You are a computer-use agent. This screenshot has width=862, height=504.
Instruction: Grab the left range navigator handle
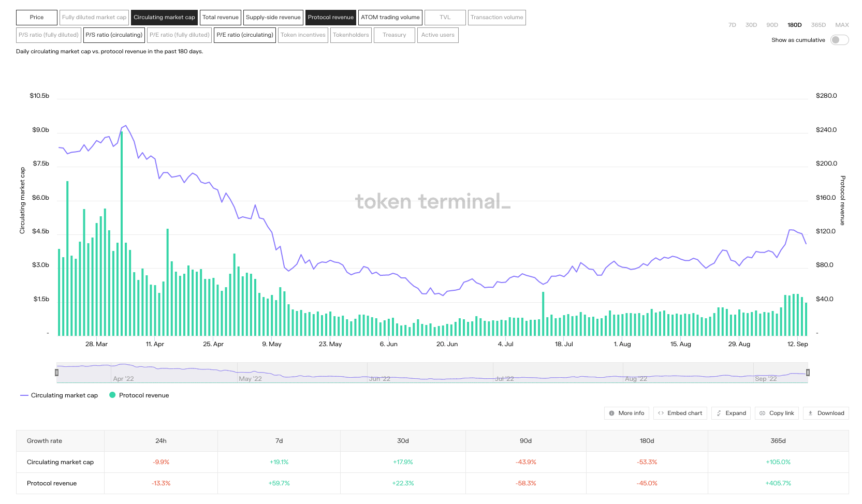(57, 373)
